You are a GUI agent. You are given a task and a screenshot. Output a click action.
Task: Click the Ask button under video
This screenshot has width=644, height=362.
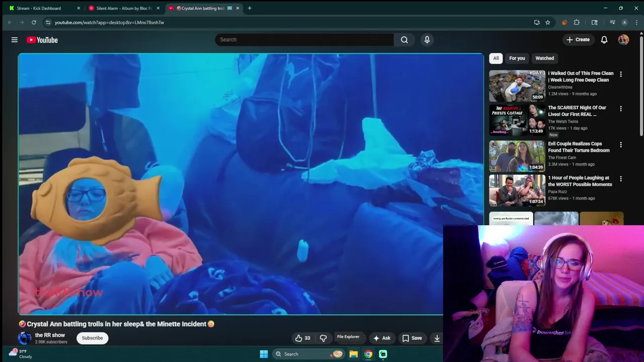(381, 338)
